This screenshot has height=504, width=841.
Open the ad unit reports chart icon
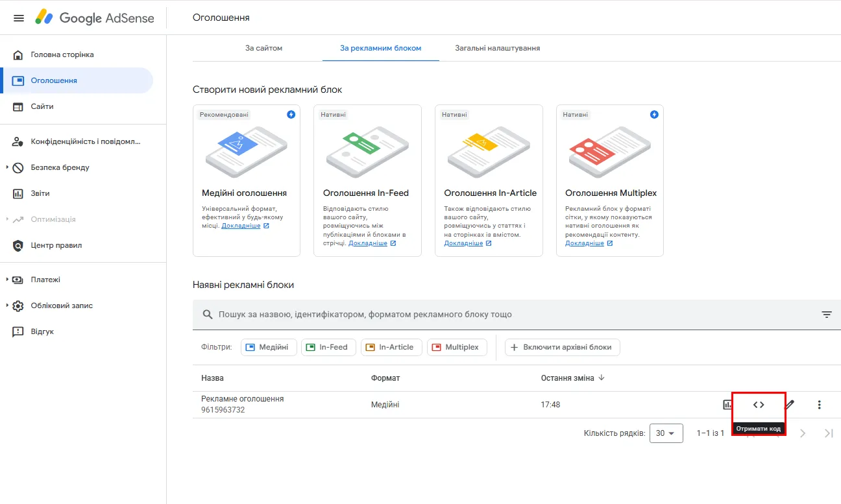point(727,405)
